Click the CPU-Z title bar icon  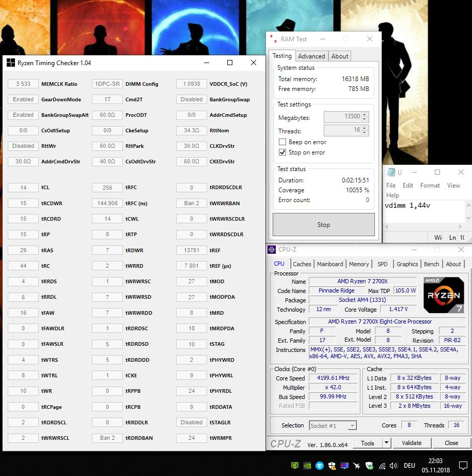tap(272, 250)
